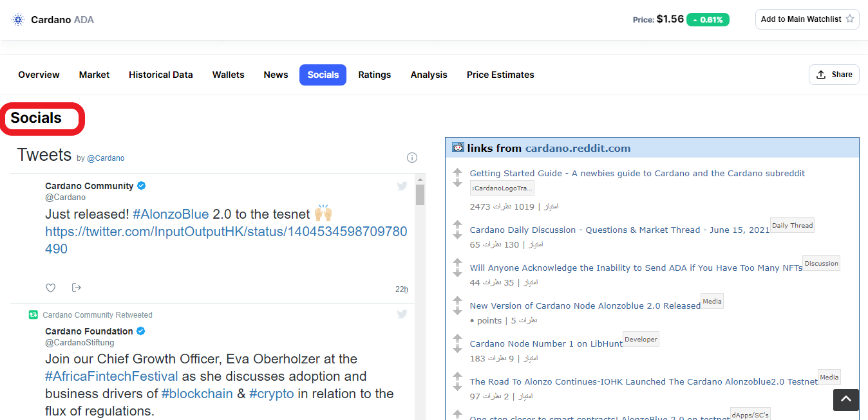868x420 pixels.
Task: Open the Ratings tab
Action: pos(375,75)
